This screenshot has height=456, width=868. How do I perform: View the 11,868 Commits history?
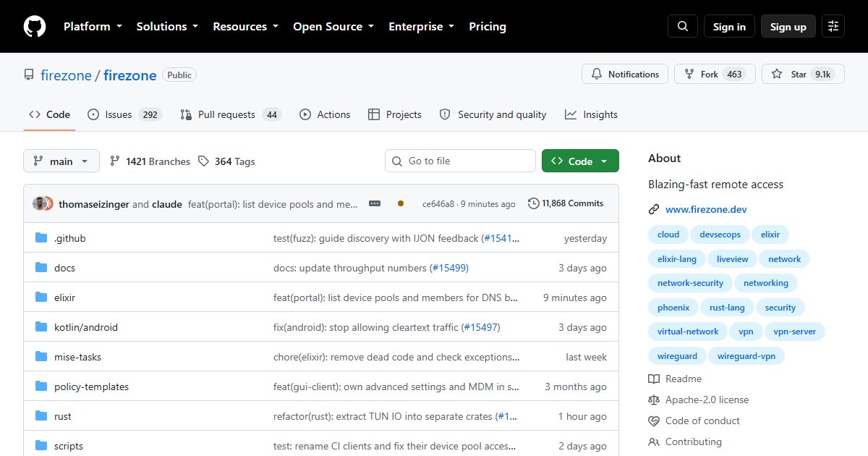click(566, 203)
